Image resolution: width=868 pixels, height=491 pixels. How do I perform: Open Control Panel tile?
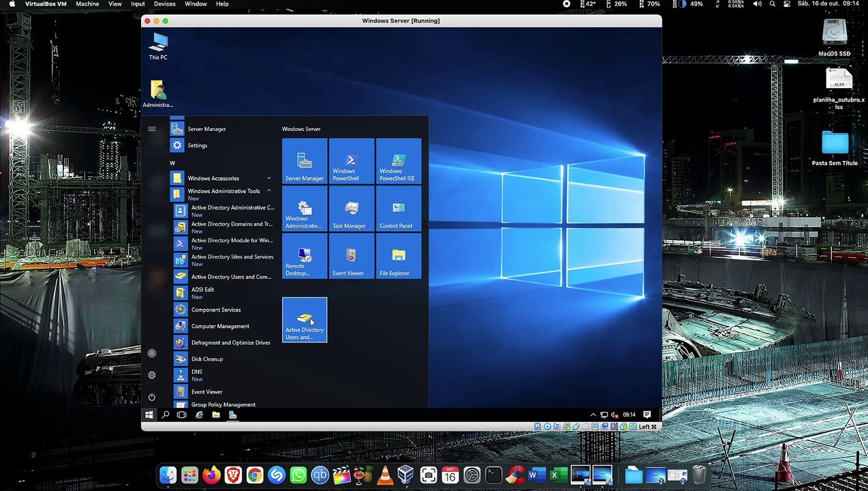click(x=399, y=208)
